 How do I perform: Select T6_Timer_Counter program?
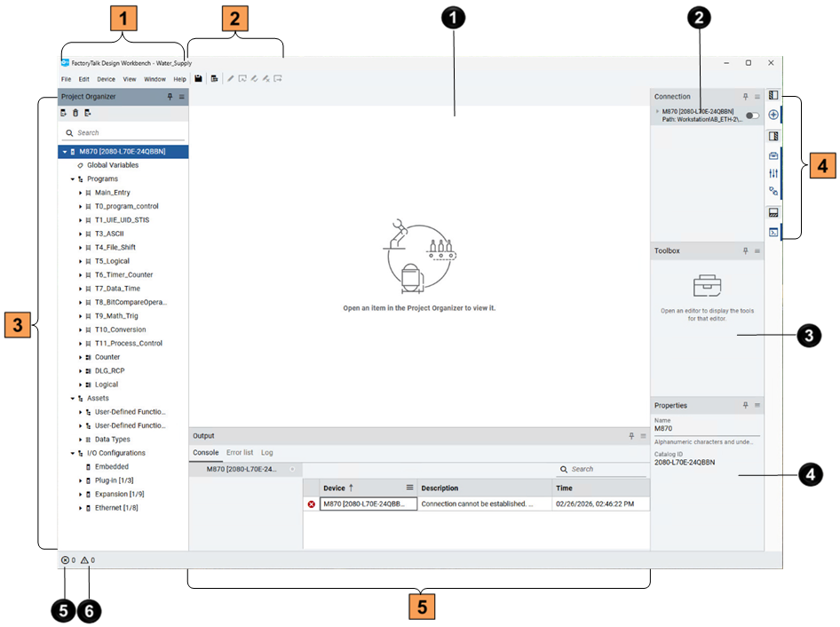coord(123,275)
